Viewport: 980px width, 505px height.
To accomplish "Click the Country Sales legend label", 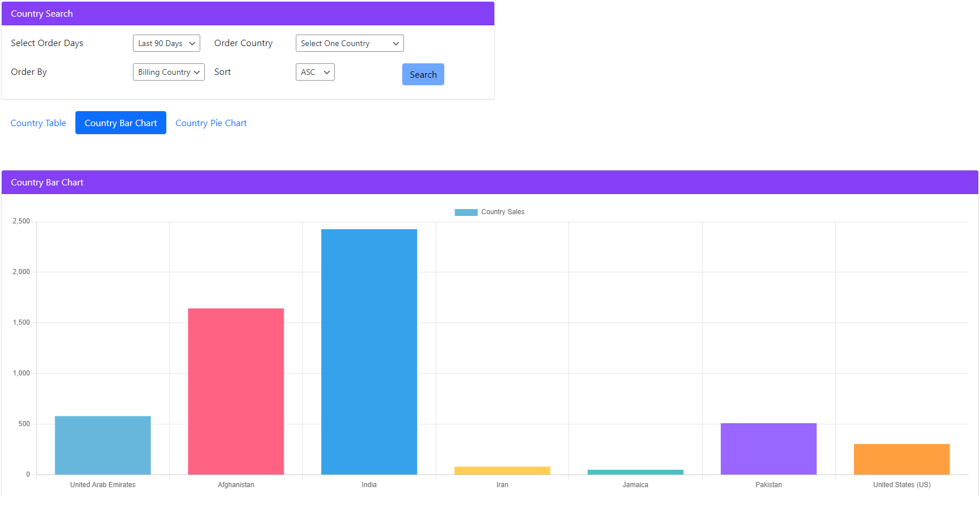I will point(503,212).
